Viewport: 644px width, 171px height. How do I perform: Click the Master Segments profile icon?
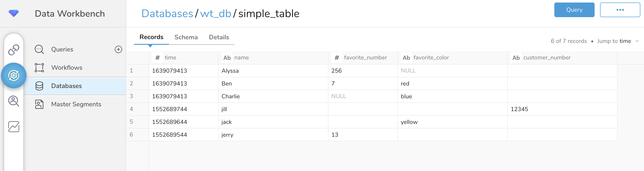click(x=39, y=104)
